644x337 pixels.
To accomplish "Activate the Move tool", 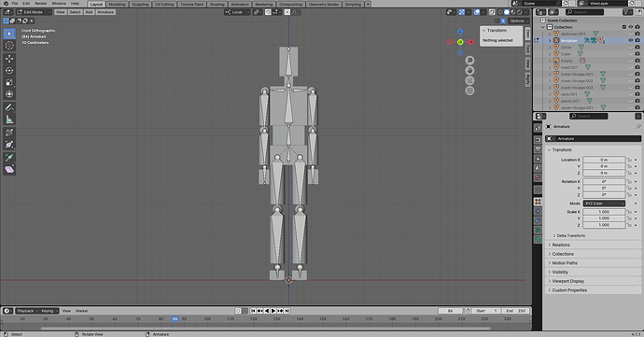I will point(9,59).
